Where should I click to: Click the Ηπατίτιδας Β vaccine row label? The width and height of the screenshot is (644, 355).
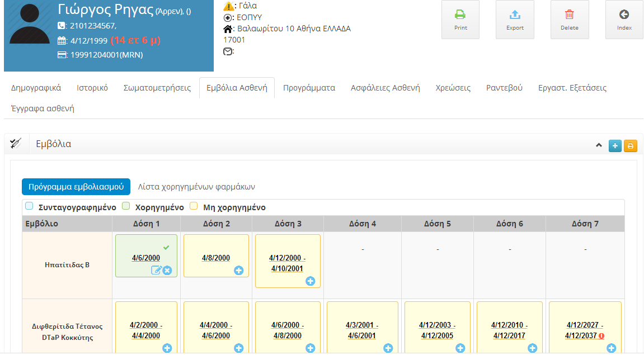pos(67,264)
